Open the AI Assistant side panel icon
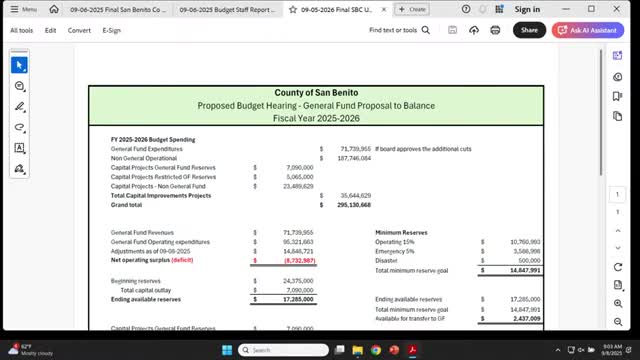Screen dimensions: 640x360 coord(618,56)
